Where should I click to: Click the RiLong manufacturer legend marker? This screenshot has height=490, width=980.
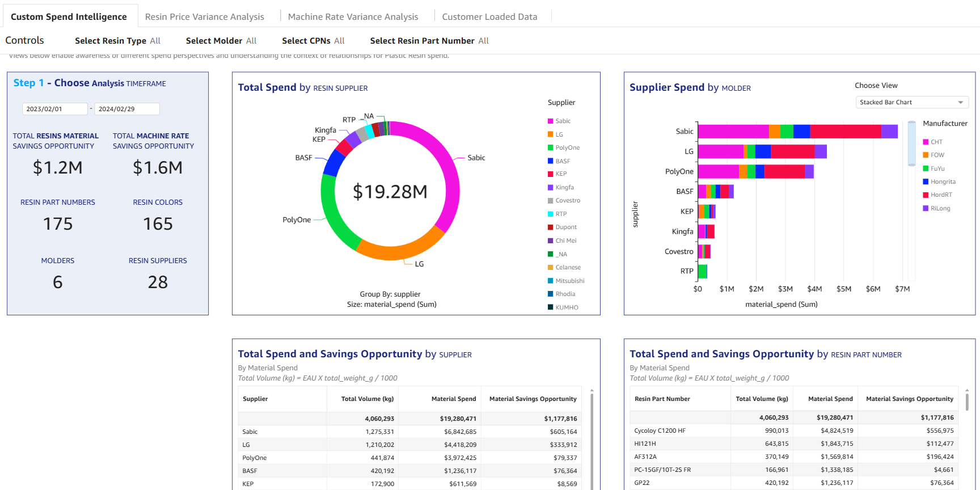pos(926,209)
